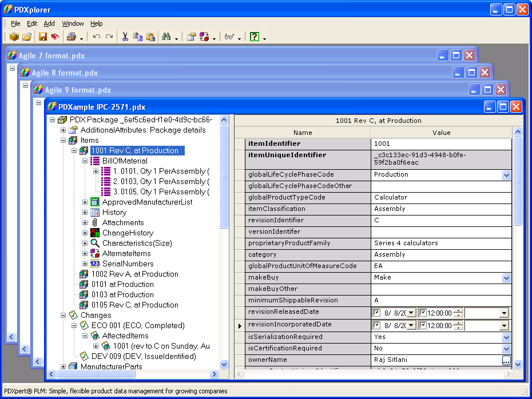Image resolution: width=532 pixels, height=399 pixels.
Task: Expand the ManufacturerParts node
Action: click(63, 366)
